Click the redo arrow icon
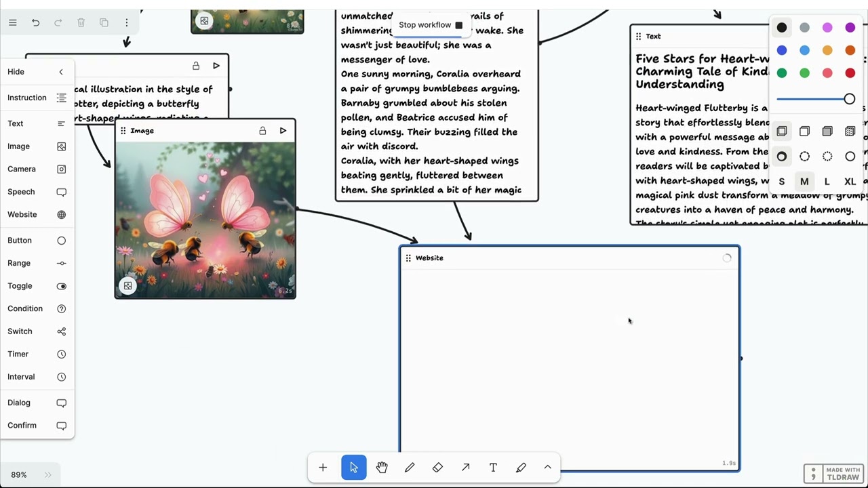 (58, 22)
